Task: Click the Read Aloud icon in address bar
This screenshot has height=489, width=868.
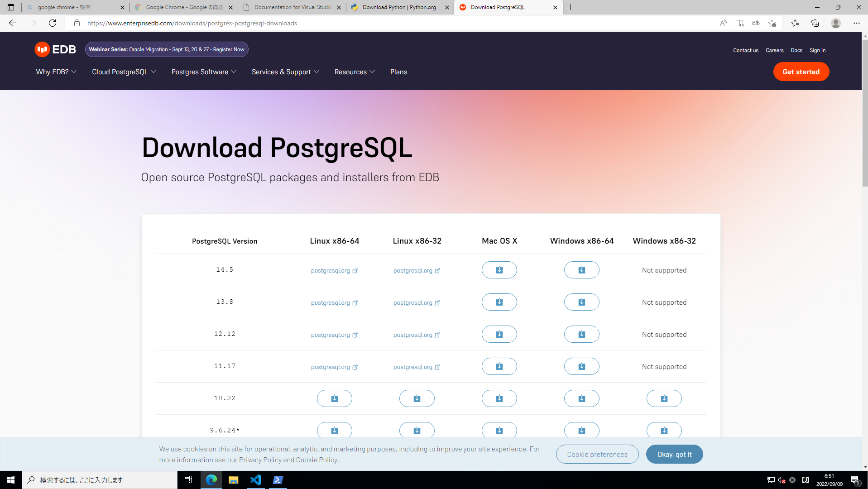Action: coord(723,23)
